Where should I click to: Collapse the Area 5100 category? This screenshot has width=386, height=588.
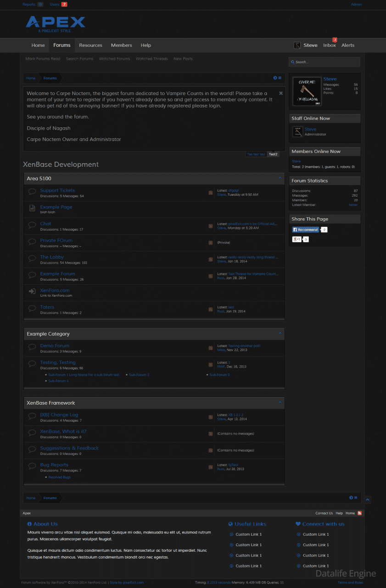280,178
